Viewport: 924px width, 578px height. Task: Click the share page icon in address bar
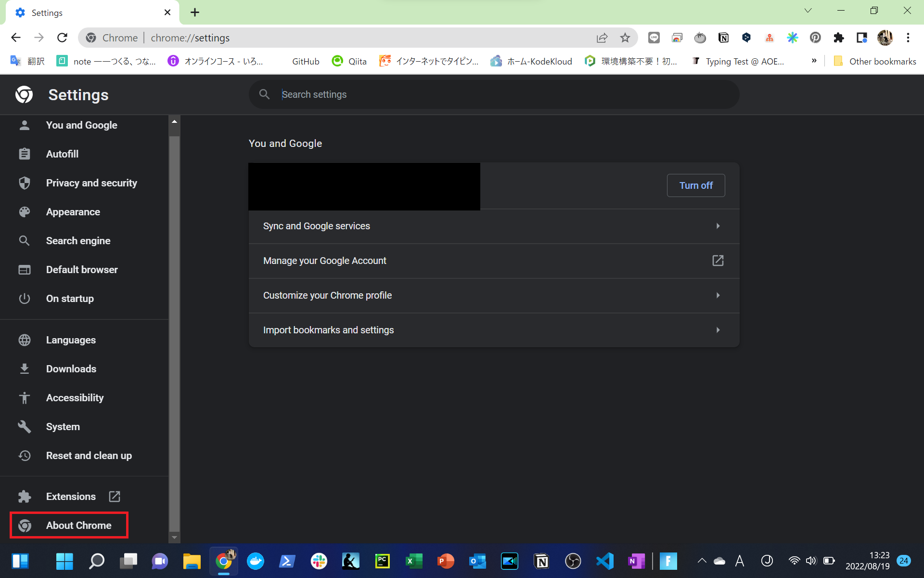tap(602, 38)
